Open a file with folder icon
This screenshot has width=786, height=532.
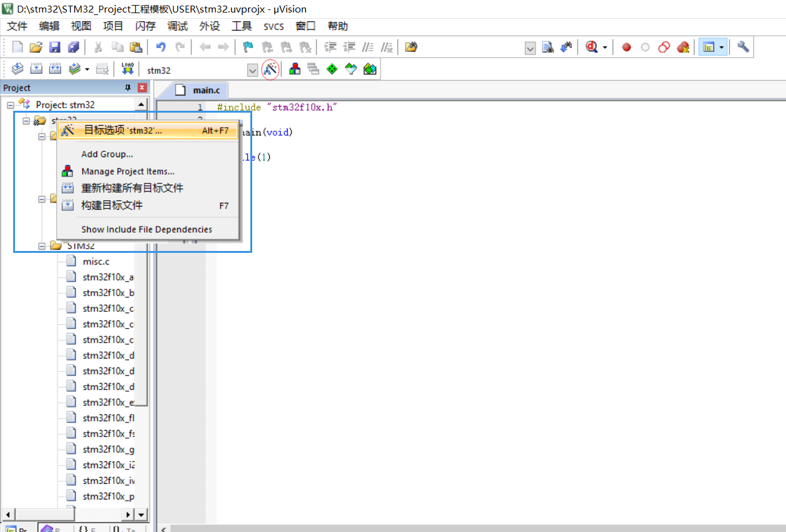click(x=36, y=47)
